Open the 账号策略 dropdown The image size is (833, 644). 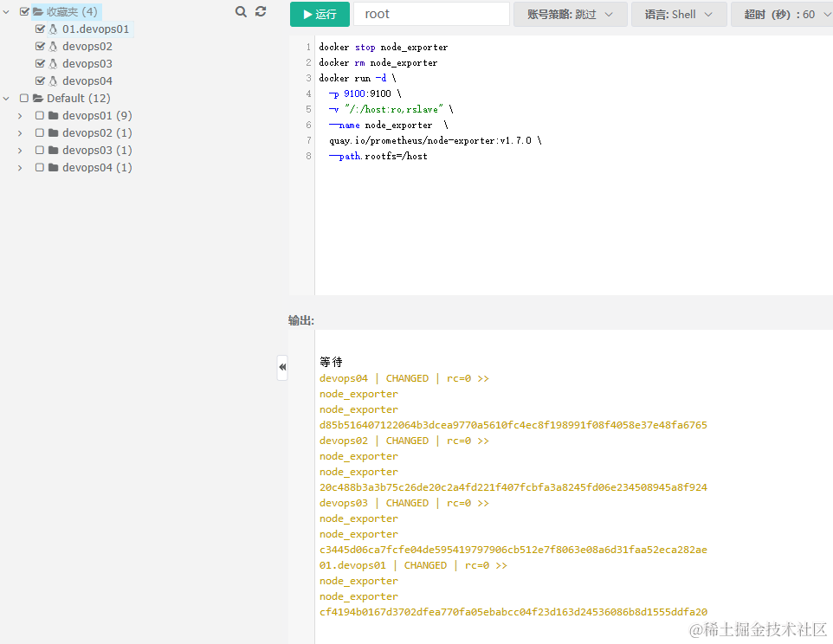click(570, 15)
